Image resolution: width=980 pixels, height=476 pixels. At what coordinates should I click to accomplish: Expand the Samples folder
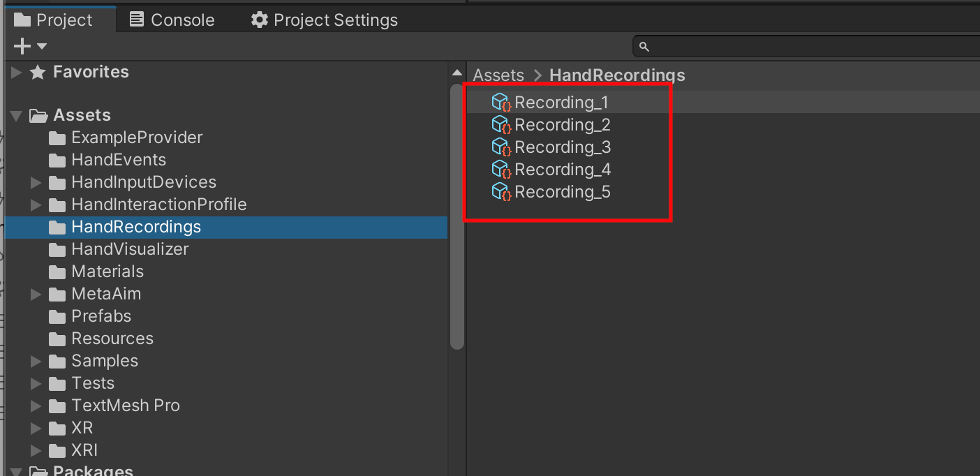pos(36,361)
